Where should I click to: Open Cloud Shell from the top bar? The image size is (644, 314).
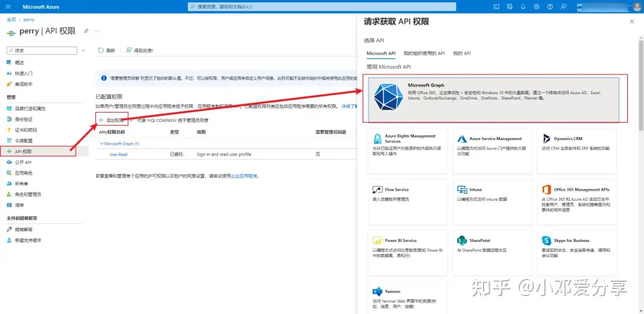pyautogui.click(x=496, y=7)
